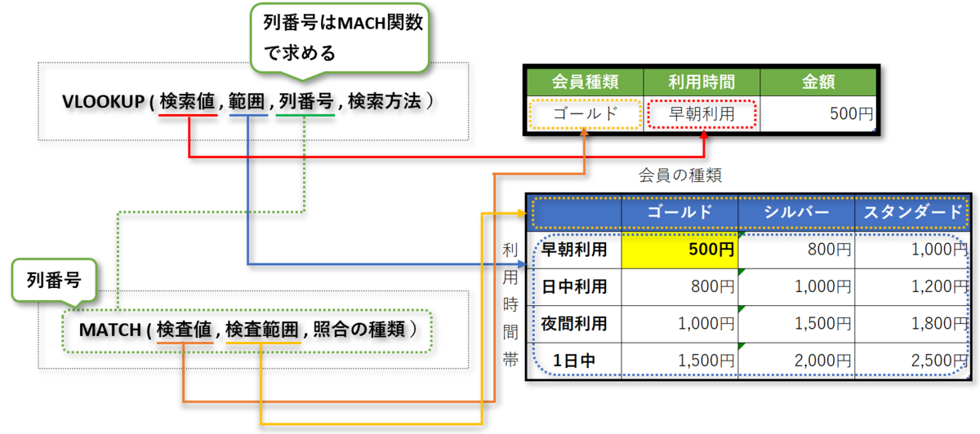This screenshot has width=980, height=434.
Task: Click the シルバー column header
Action: (796, 212)
